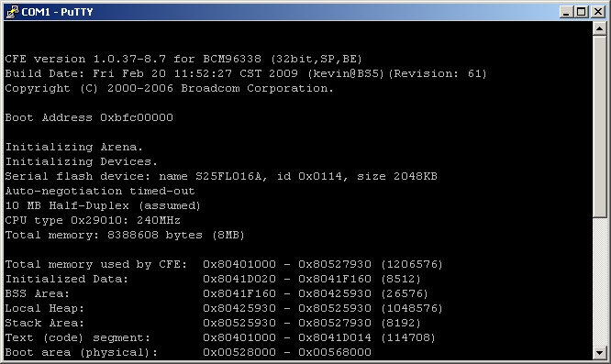This screenshot has width=611, height=364.
Task: Click the CFE version 1.0.37-8.7 line
Action: tap(183, 60)
